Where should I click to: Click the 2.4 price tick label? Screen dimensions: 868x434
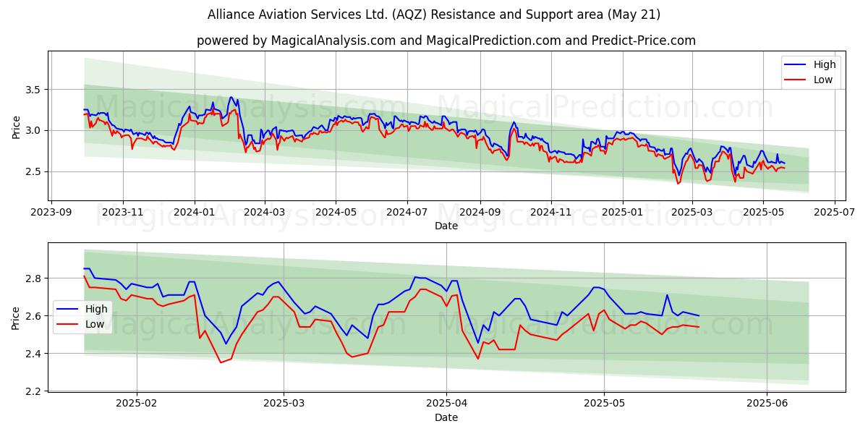(35, 354)
